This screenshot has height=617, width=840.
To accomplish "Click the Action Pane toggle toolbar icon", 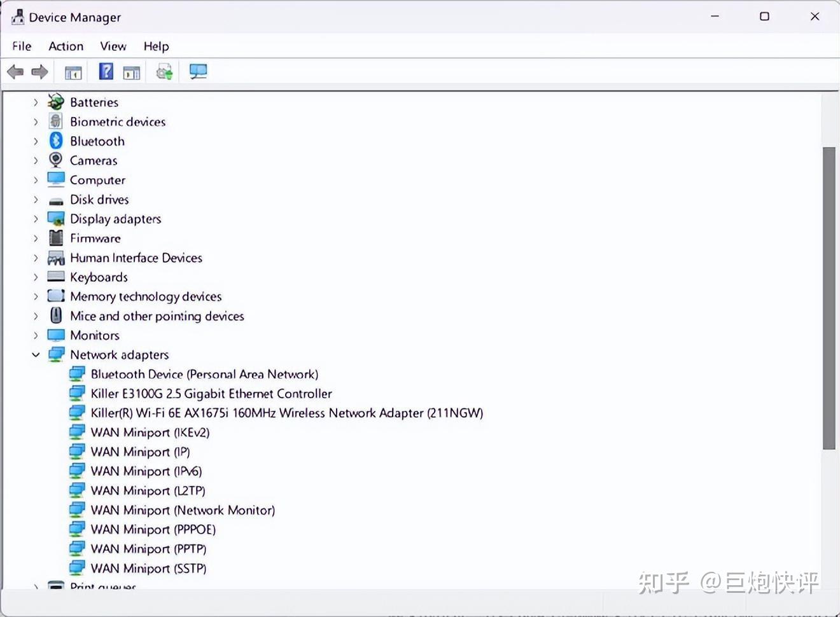I will [132, 73].
